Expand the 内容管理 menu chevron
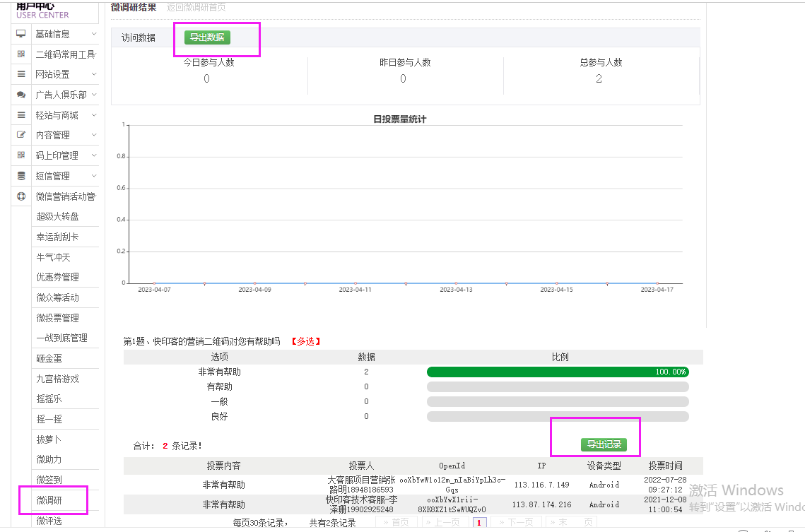 [94, 135]
